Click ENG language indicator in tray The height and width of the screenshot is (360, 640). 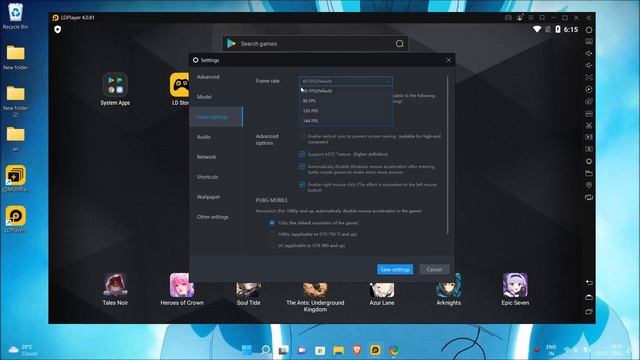[551, 350]
